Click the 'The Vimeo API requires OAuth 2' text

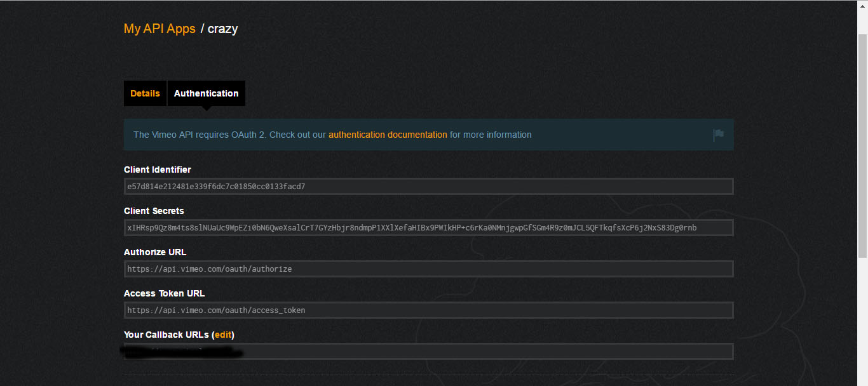[x=199, y=135]
